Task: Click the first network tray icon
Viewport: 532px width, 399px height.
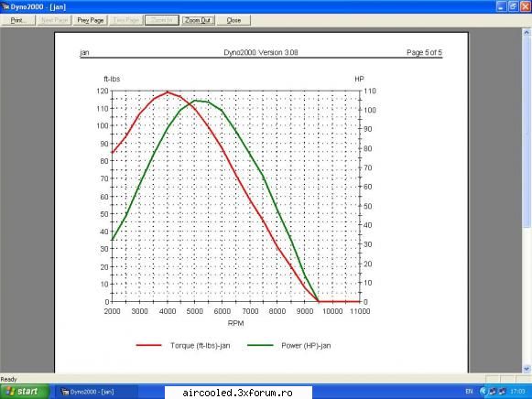Action: 492,392
